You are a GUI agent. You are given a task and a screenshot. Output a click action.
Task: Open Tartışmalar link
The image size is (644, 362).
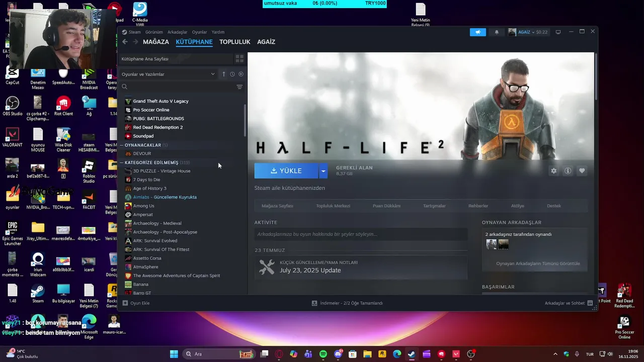point(434,206)
